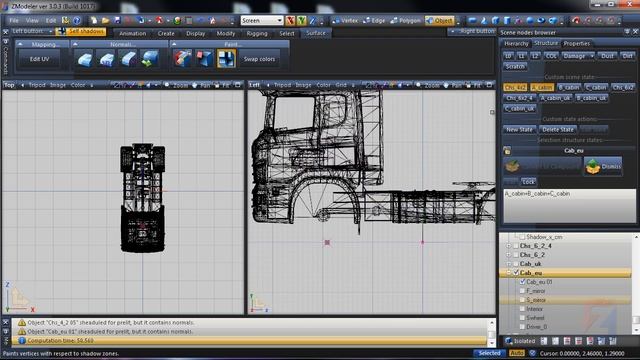The height and width of the screenshot is (360, 640).
Task: Open the Edit menu
Action: [51, 20]
